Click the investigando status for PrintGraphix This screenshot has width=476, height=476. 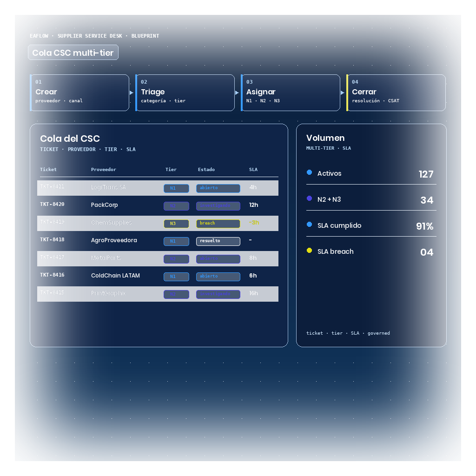(x=218, y=294)
